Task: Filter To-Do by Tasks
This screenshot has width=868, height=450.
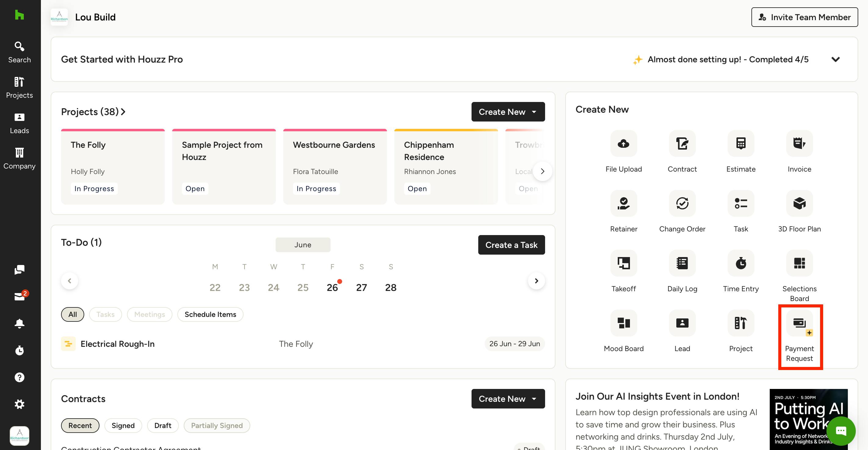Action: (106, 314)
